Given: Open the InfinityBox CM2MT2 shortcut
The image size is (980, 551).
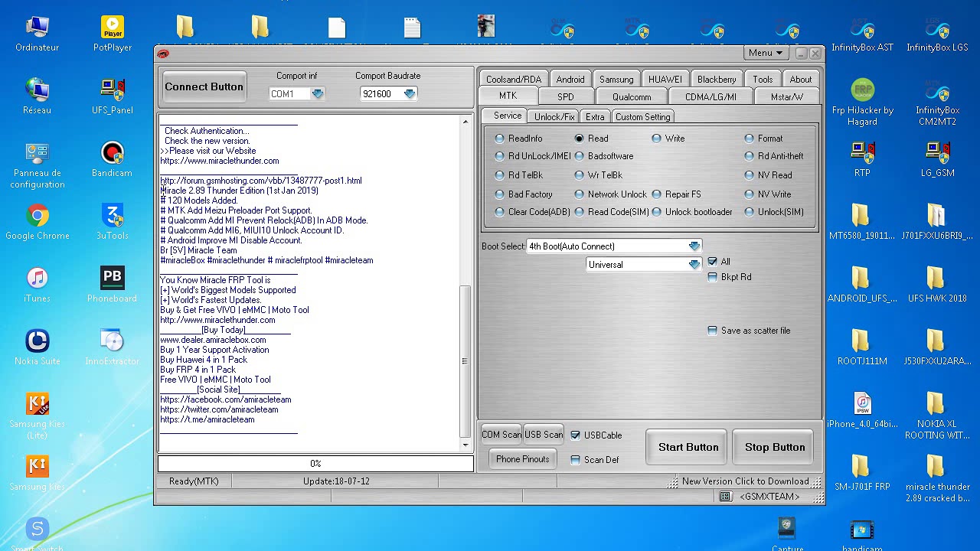Looking at the screenshot, I should point(937,103).
